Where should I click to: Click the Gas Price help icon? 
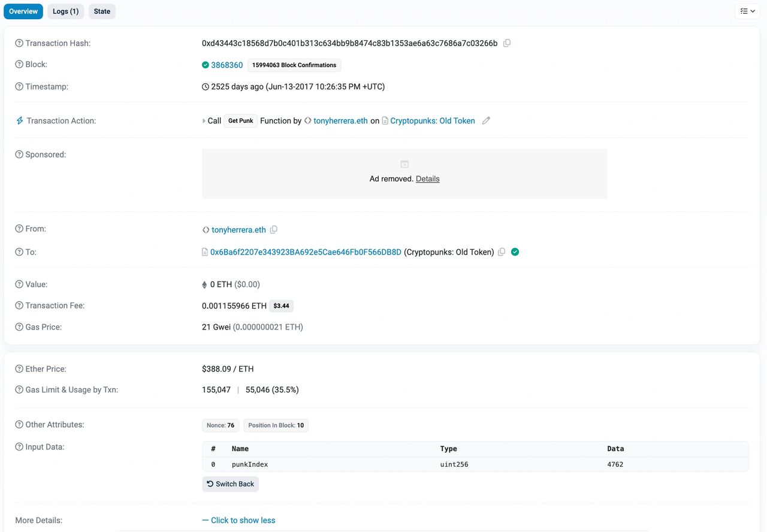point(19,327)
